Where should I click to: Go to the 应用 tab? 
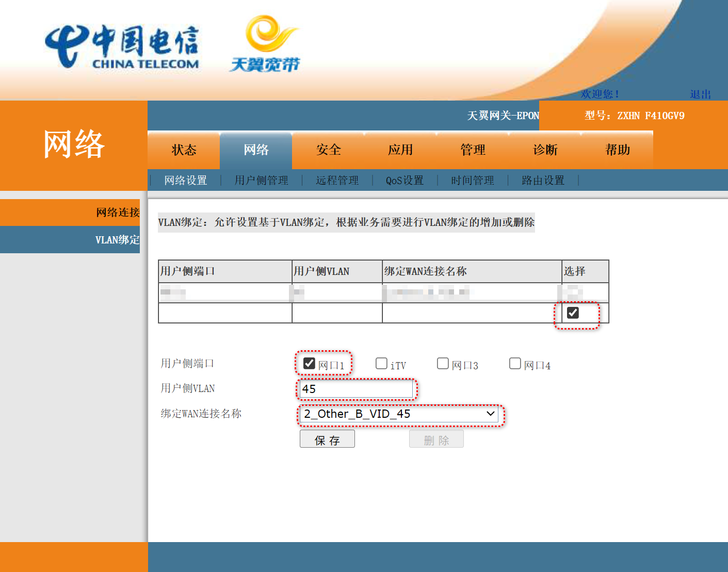pyautogui.click(x=400, y=150)
